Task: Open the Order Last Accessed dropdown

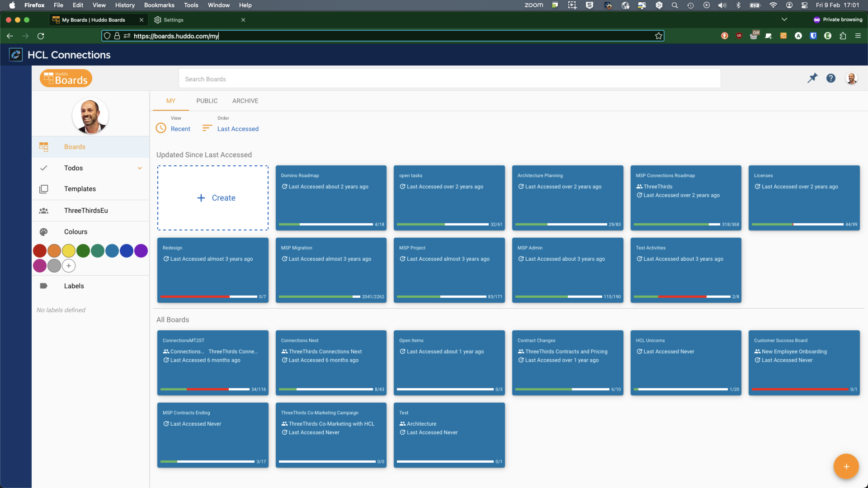Action: click(x=238, y=129)
